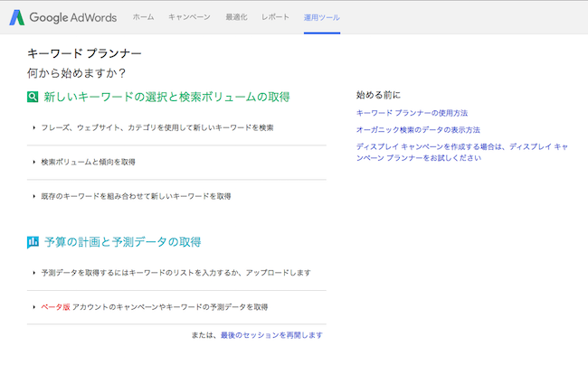Open アカウントのキャンペーンやキーワードの予測データを取得 text
The width and height of the screenshot is (588, 365).
(170, 307)
